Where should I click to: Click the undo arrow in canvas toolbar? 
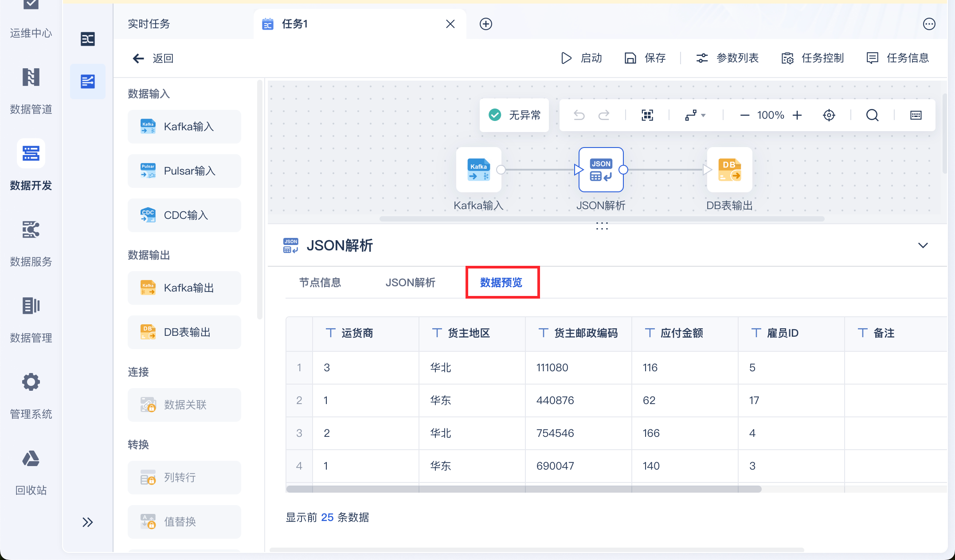coord(579,115)
